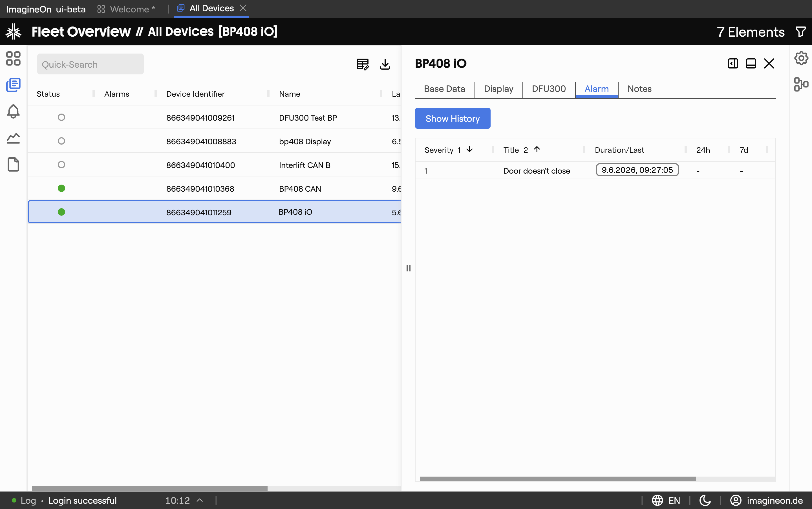Click the Duration/Last column header
The width and height of the screenshot is (812, 509).
(619, 150)
